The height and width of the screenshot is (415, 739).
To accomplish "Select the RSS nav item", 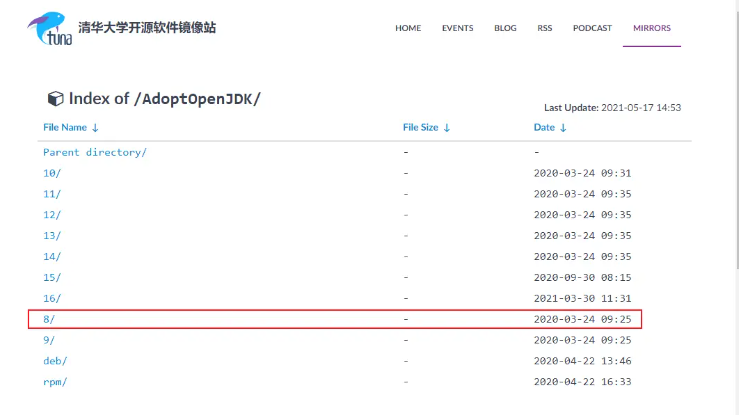I will [x=545, y=28].
